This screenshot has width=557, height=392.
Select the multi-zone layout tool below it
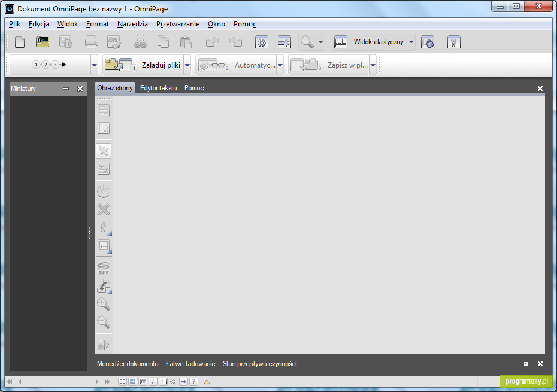(x=104, y=128)
